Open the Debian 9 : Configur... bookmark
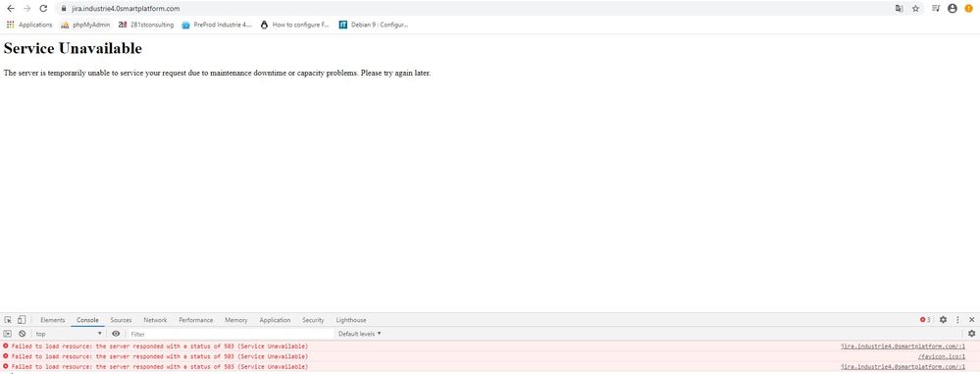Screen dimensions: 980x374 [x=374, y=25]
